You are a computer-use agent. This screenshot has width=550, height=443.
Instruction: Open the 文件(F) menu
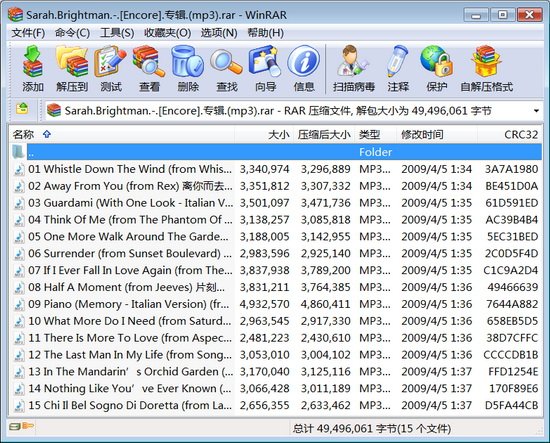coord(28,33)
